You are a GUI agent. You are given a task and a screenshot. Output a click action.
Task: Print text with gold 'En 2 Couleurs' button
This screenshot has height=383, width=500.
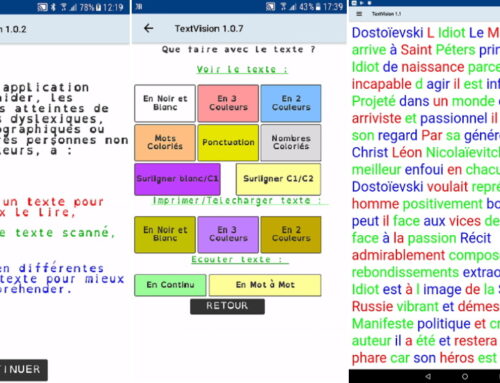pos(291,234)
